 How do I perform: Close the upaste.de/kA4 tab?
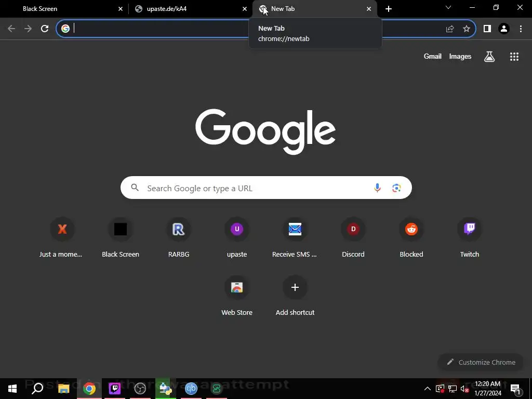point(245,9)
